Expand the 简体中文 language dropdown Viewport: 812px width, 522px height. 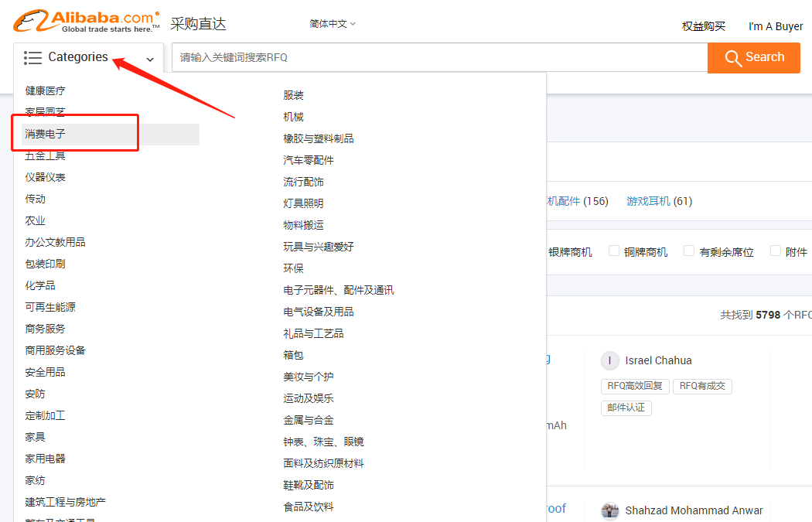[333, 24]
